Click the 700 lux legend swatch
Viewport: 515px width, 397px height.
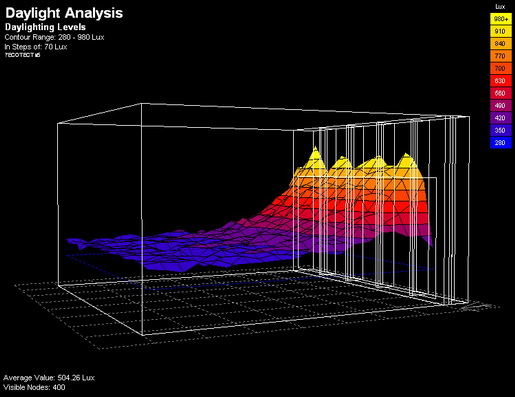coord(501,68)
